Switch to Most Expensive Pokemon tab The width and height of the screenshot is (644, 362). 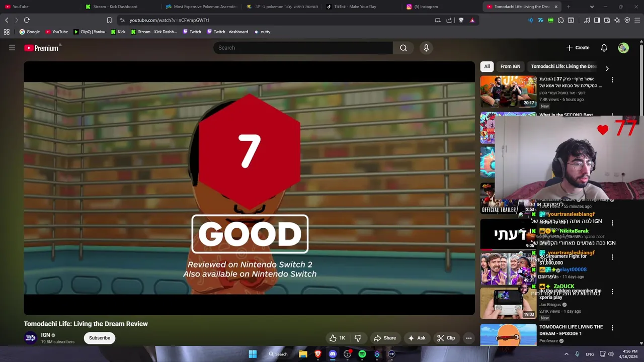pos(201,7)
